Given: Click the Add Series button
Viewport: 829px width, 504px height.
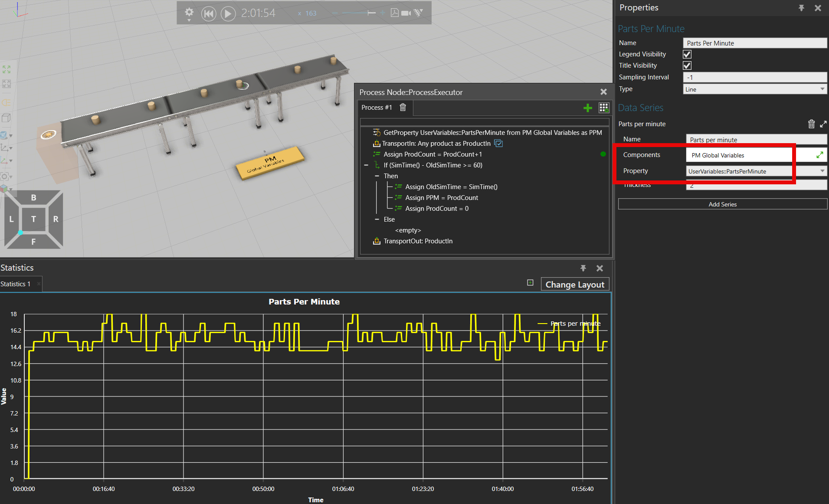Looking at the screenshot, I should pos(722,204).
